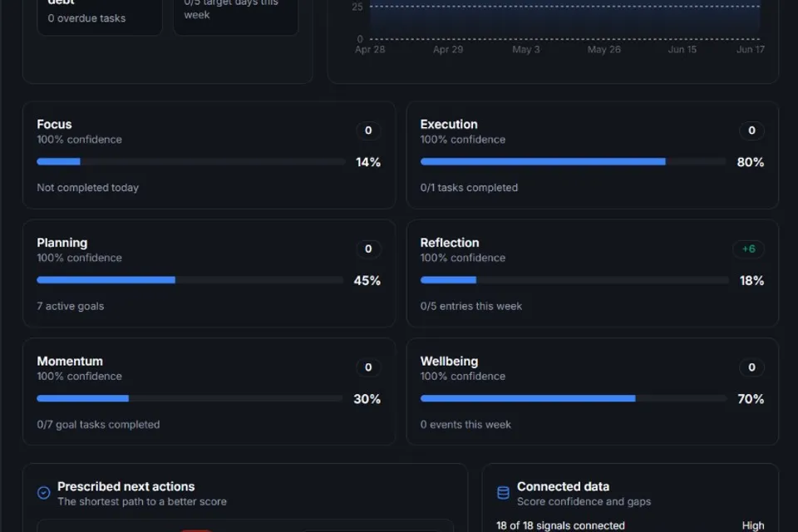This screenshot has height=532, width=798.
Task: Open the Planning card title
Action: 62,243
